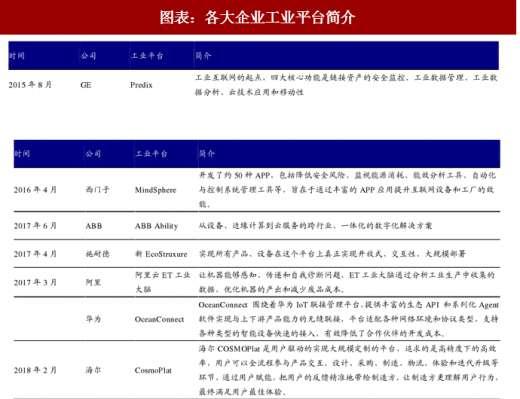Click the MindSphere platform cell

155,190
